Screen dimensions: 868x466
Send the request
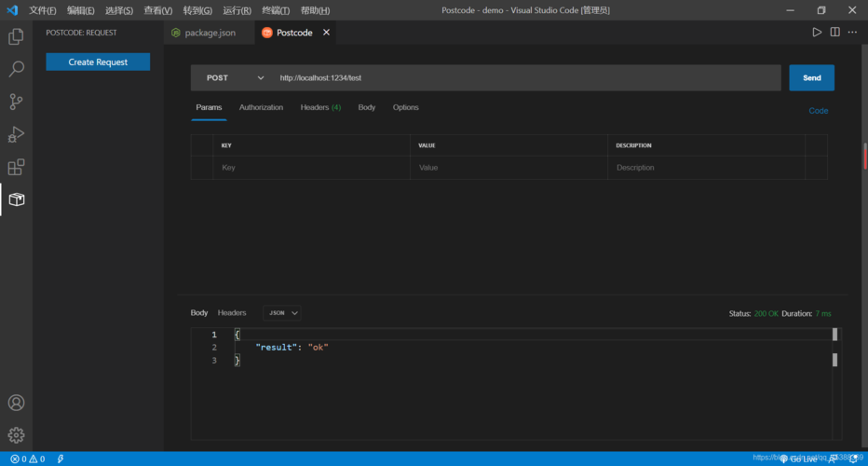pyautogui.click(x=811, y=77)
